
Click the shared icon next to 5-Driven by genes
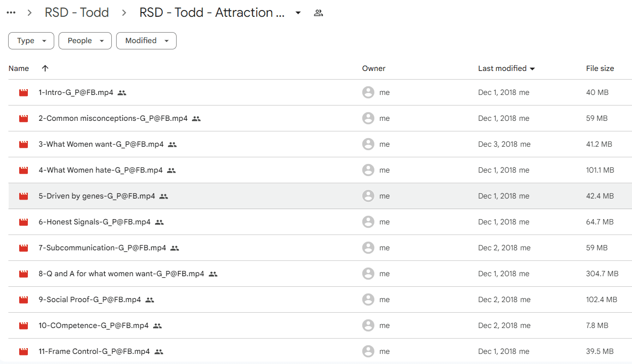pos(164,196)
